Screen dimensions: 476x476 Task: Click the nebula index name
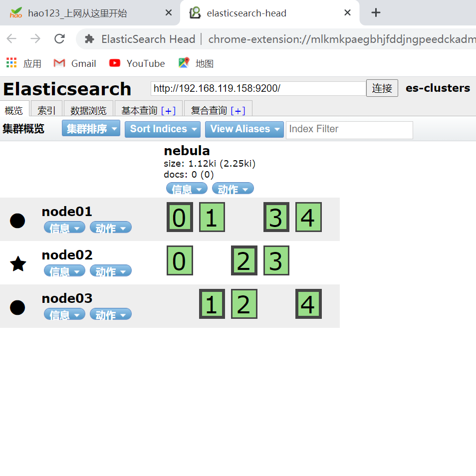(x=187, y=151)
